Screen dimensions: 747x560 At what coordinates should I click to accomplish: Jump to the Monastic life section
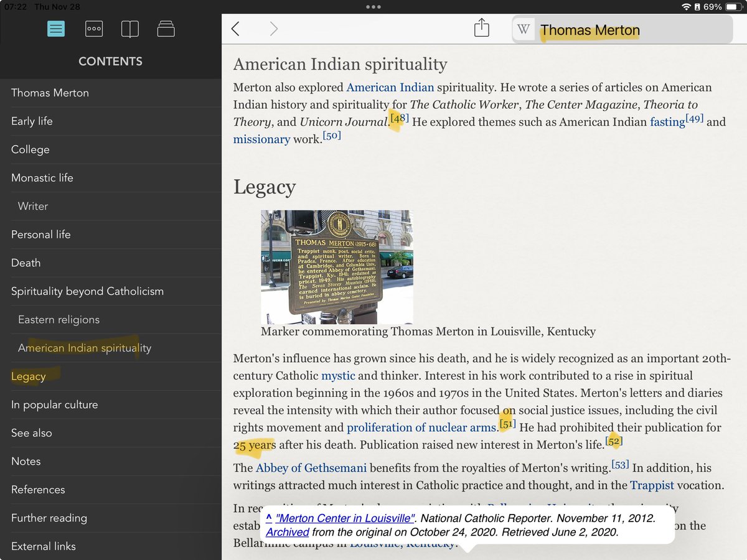111,178
